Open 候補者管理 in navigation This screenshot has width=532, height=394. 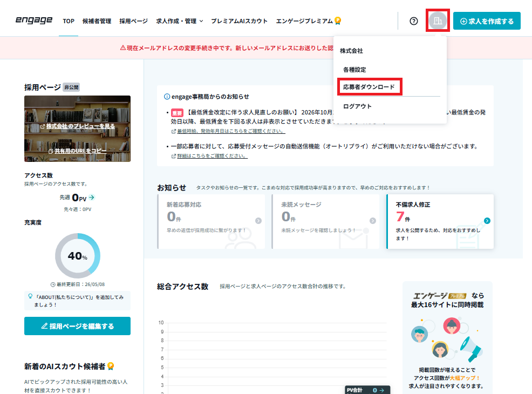pyautogui.click(x=97, y=21)
